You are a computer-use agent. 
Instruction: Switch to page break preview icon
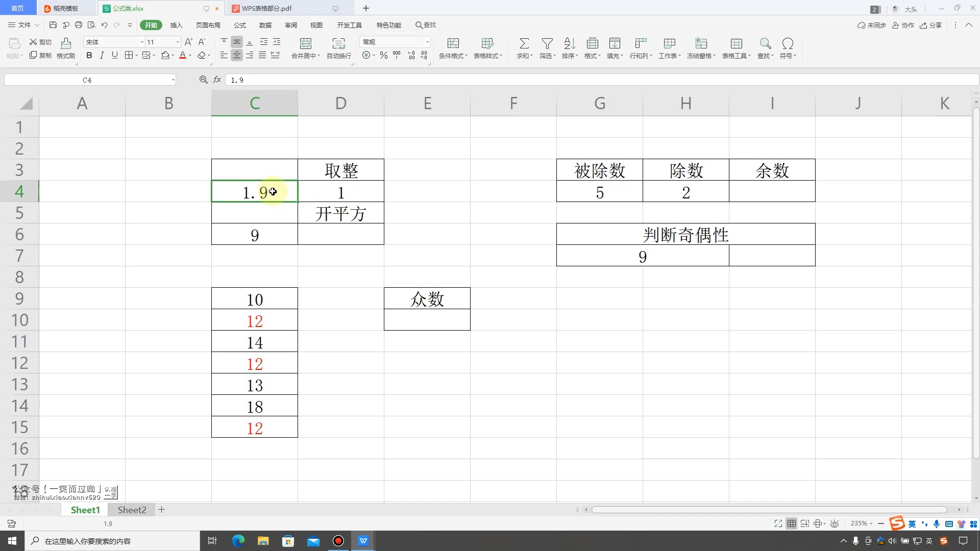coord(805,523)
